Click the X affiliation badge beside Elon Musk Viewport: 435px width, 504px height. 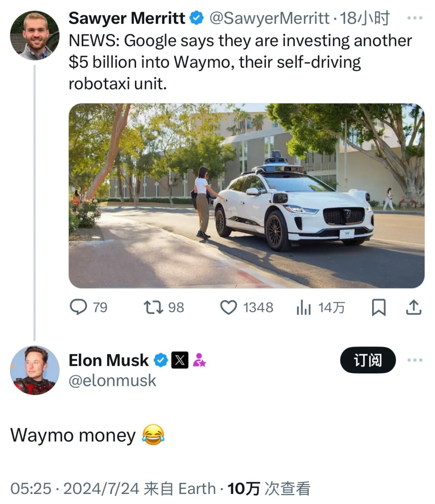click(x=180, y=360)
